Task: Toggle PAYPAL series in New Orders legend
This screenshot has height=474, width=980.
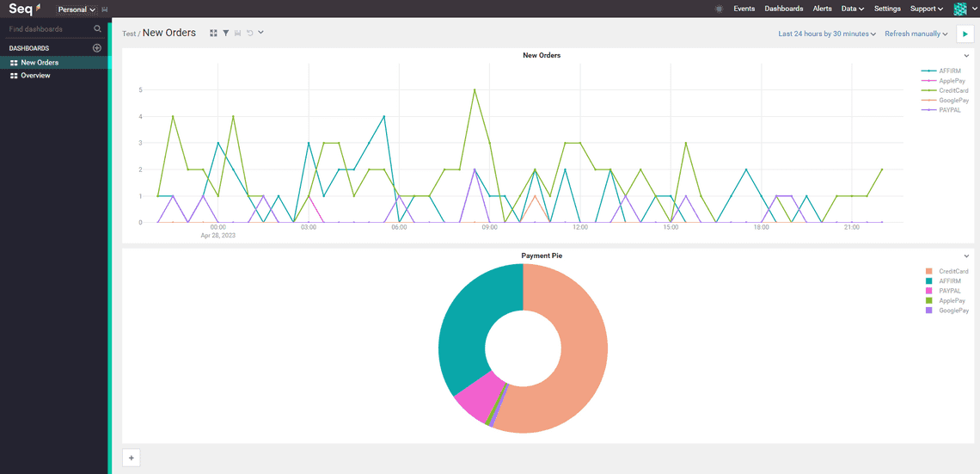Action: [x=950, y=110]
